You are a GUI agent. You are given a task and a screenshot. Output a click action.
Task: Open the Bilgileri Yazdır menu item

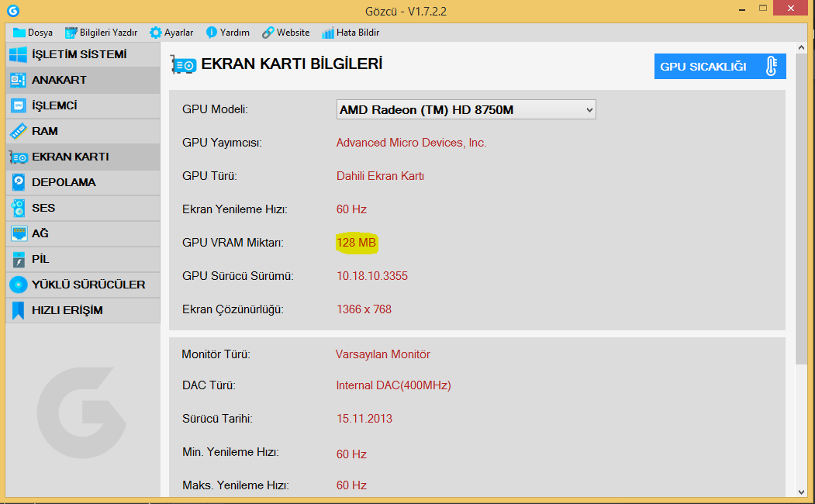tap(102, 33)
